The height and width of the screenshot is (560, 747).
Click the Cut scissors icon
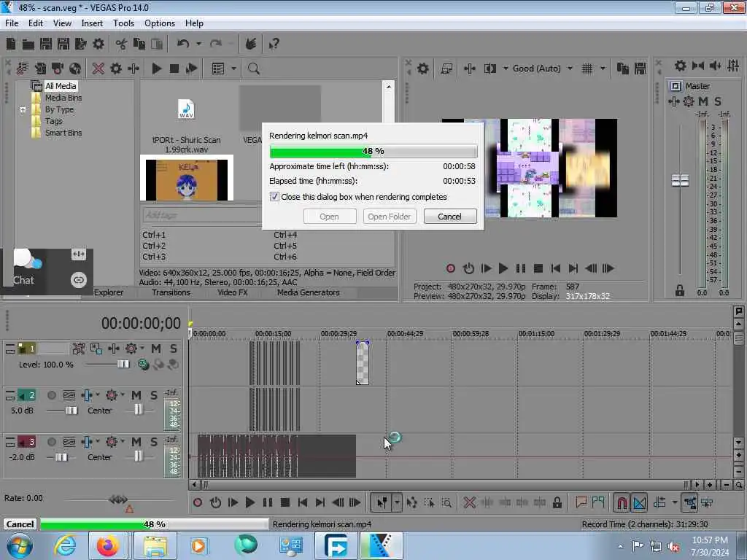point(121,44)
